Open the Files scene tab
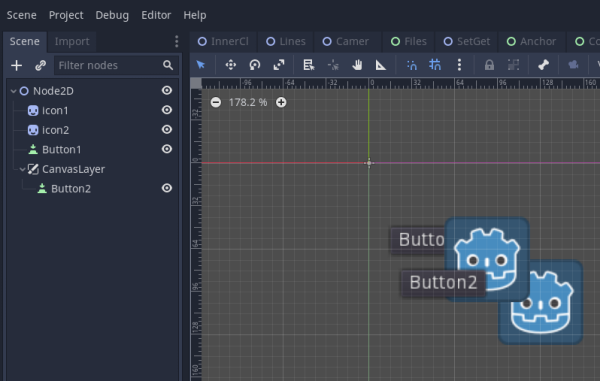The width and height of the screenshot is (600, 381). click(x=409, y=41)
